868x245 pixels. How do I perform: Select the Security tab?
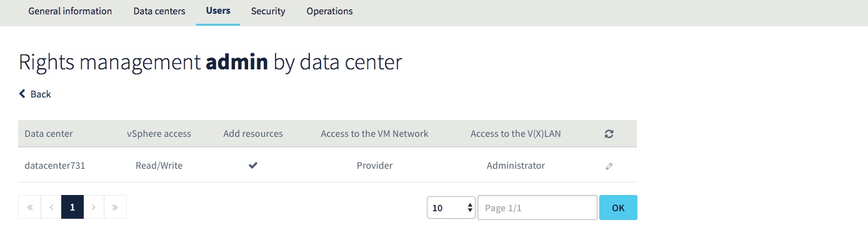(x=268, y=11)
